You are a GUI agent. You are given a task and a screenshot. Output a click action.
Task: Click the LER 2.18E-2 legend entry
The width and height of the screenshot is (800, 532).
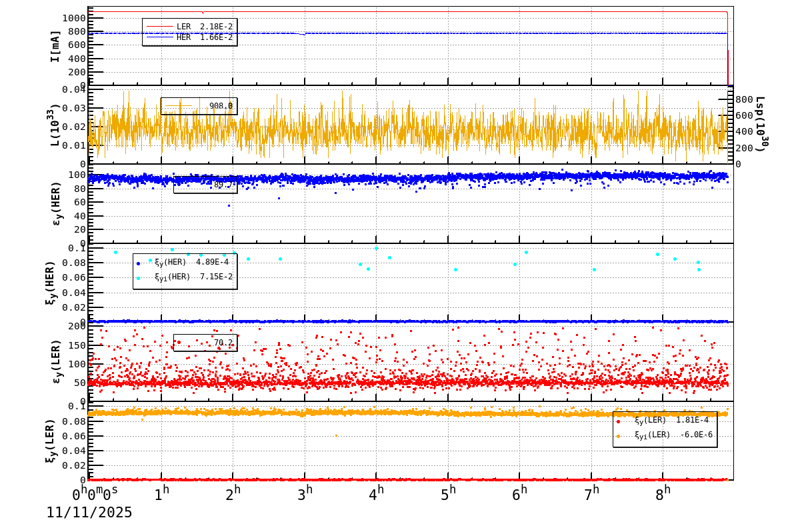click(204, 27)
